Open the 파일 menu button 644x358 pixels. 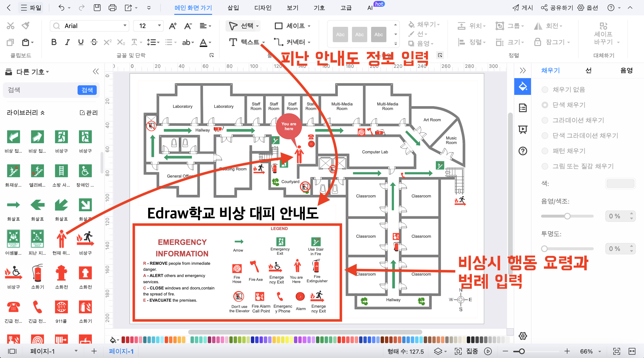coord(30,8)
